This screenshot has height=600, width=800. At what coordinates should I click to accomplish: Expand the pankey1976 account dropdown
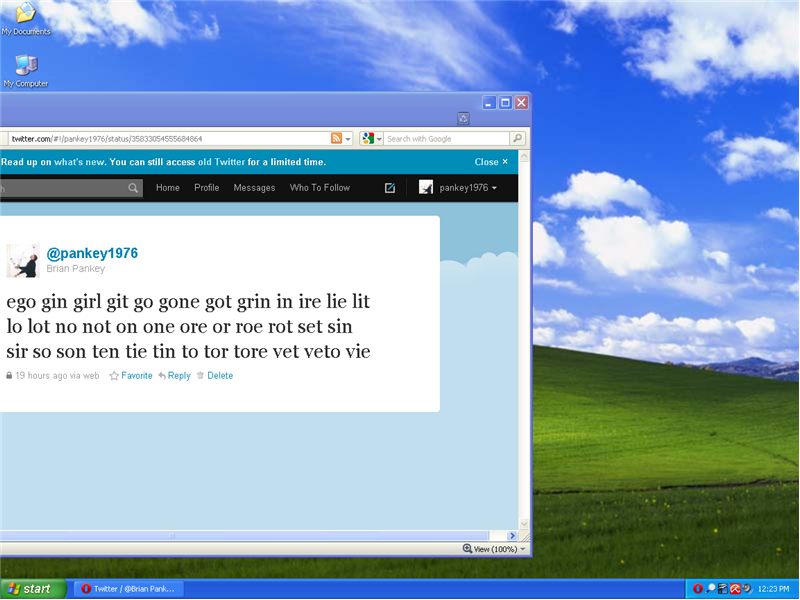click(494, 188)
